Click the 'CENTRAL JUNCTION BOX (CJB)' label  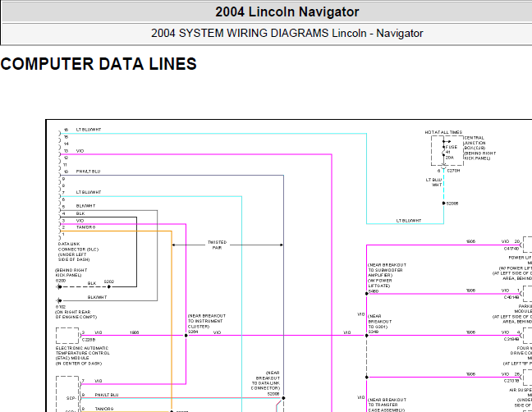coord(475,143)
